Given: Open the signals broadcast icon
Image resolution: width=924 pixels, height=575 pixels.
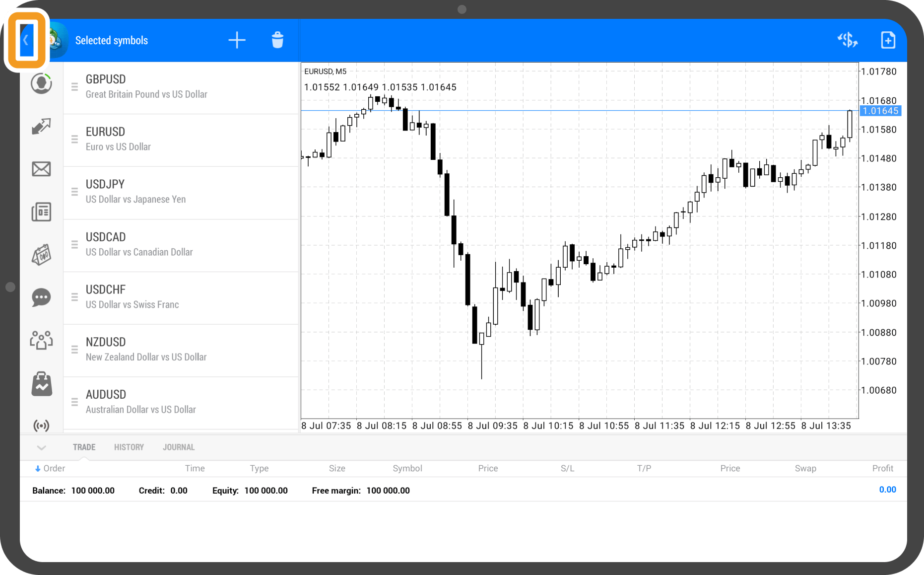Looking at the screenshot, I should coord(41,426).
